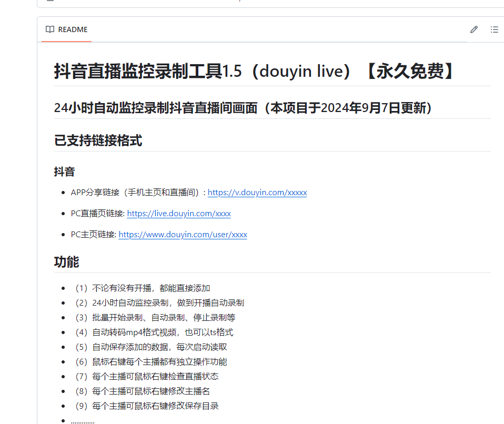Click the 抖音 subheading

(64, 171)
